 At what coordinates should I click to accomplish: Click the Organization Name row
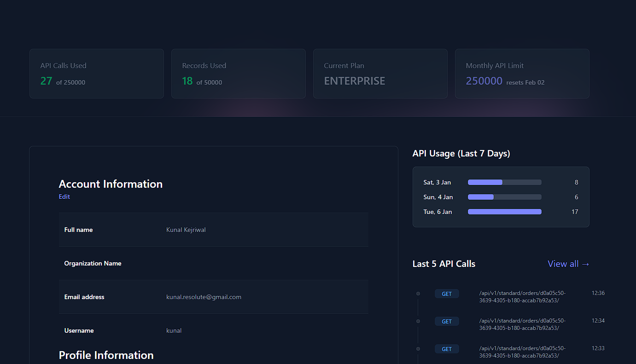(213, 263)
